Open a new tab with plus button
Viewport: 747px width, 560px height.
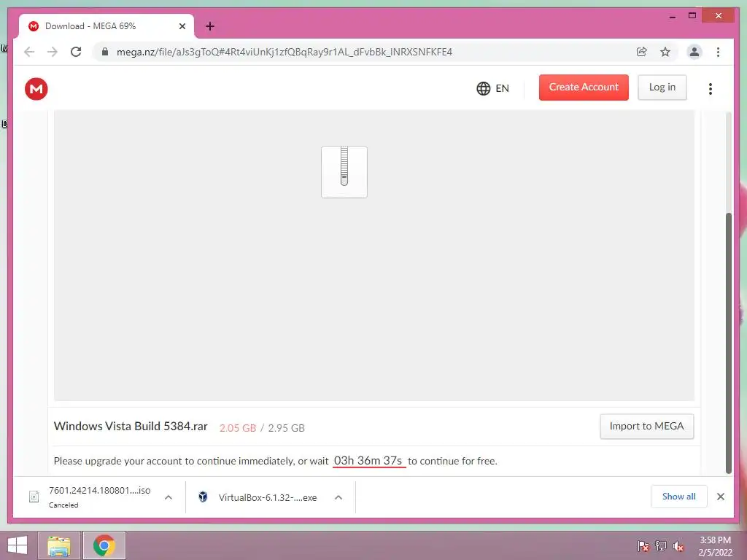[210, 26]
